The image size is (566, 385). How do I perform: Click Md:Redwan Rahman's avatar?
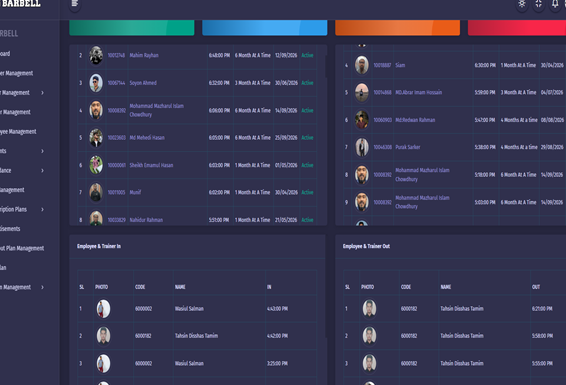(x=362, y=120)
